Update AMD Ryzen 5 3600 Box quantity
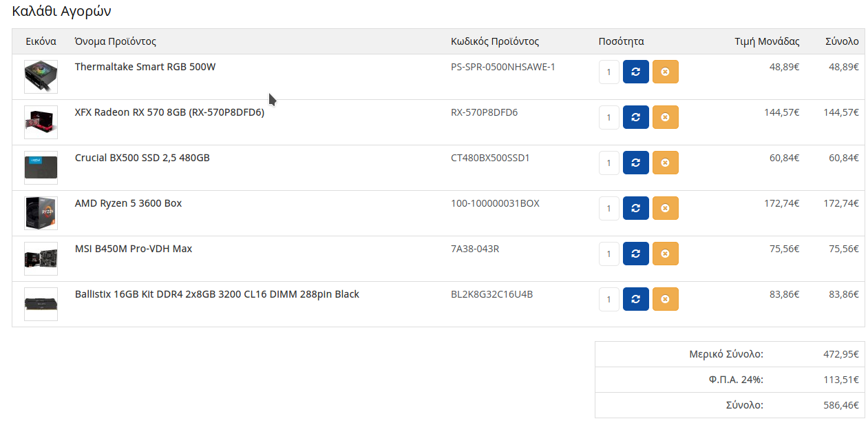 (x=635, y=208)
